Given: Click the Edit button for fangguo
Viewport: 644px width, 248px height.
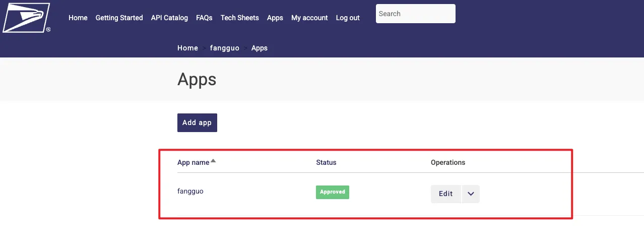Looking at the screenshot, I should (x=445, y=194).
